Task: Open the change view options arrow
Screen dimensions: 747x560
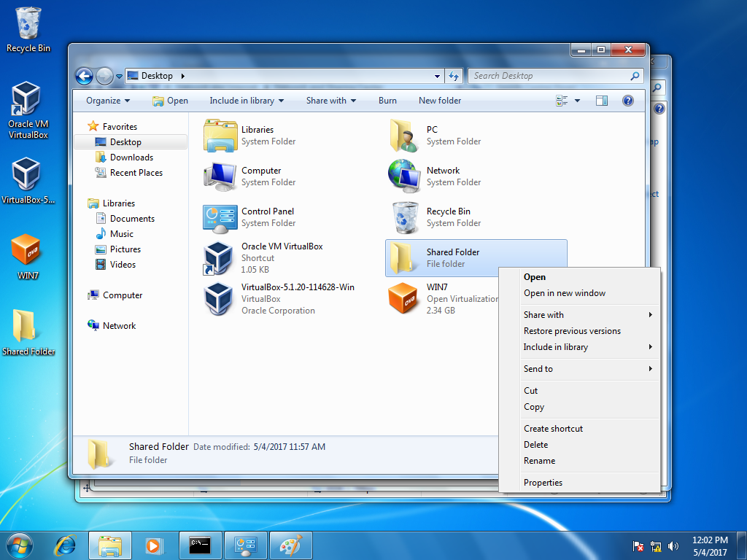Action: pyautogui.click(x=578, y=101)
